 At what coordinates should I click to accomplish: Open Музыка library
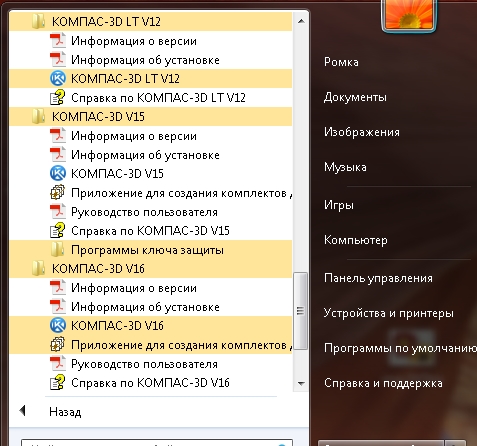(x=345, y=167)
